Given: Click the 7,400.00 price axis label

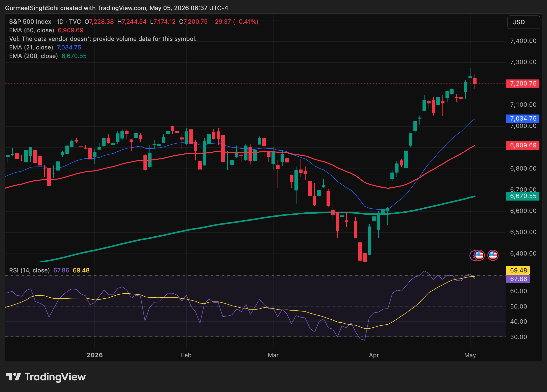Looking at the screenshot, I should [523, 41].
